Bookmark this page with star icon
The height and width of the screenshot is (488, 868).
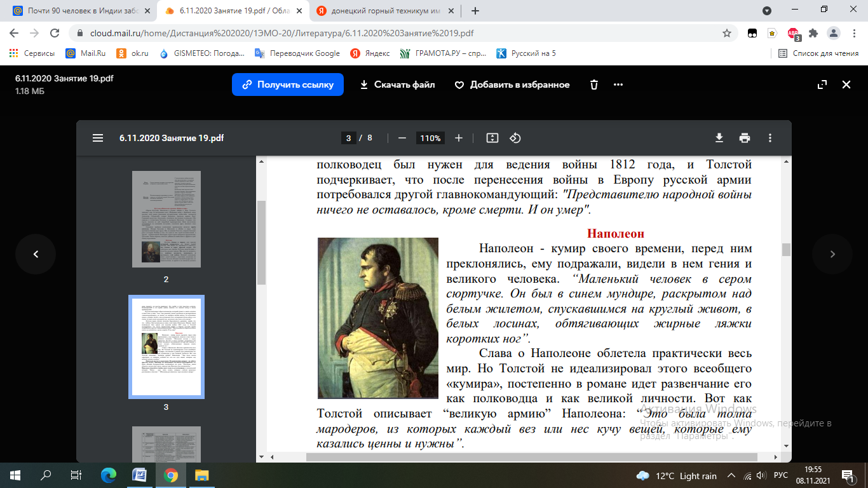point(727,33)
